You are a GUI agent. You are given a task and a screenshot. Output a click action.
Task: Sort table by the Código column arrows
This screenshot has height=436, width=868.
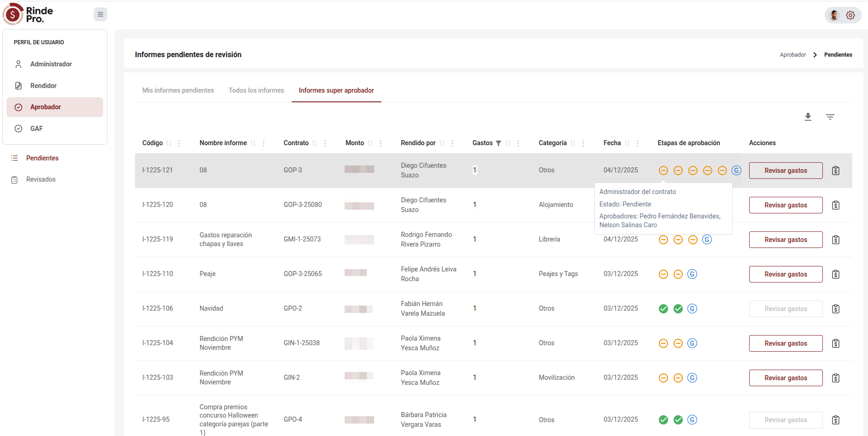tap(169, 143)
